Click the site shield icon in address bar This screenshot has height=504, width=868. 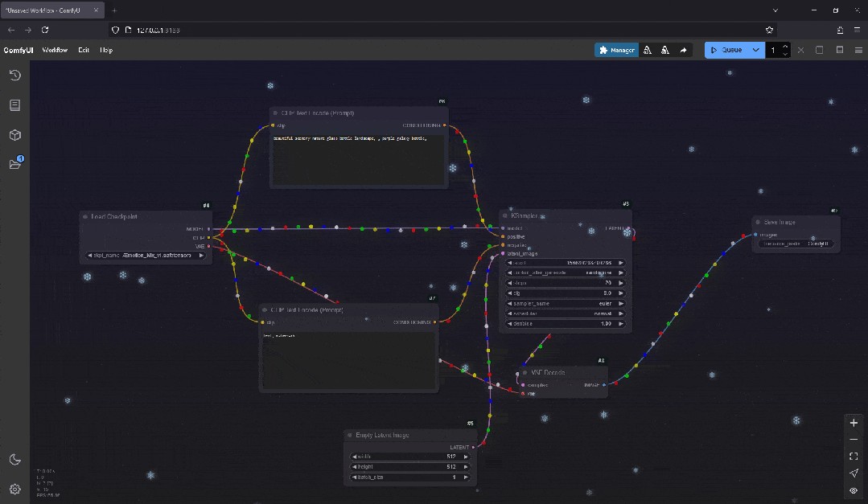pos(115,30)
